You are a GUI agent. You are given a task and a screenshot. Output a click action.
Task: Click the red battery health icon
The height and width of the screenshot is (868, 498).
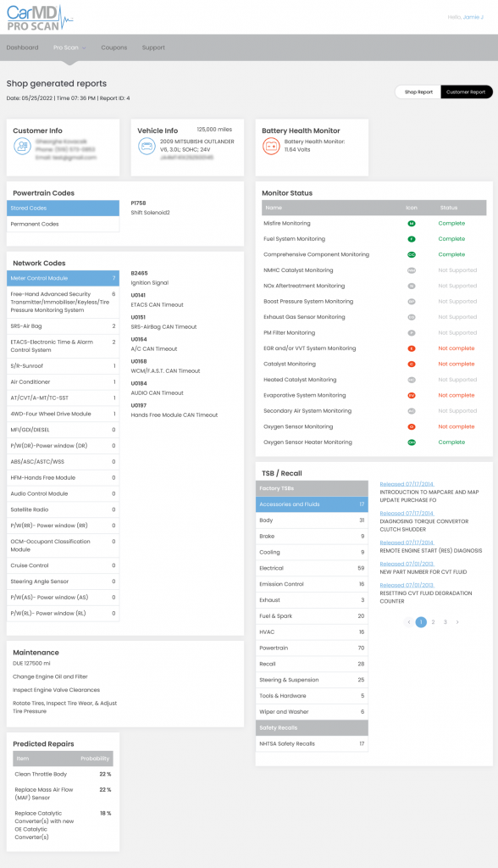[x=271, y=147]
